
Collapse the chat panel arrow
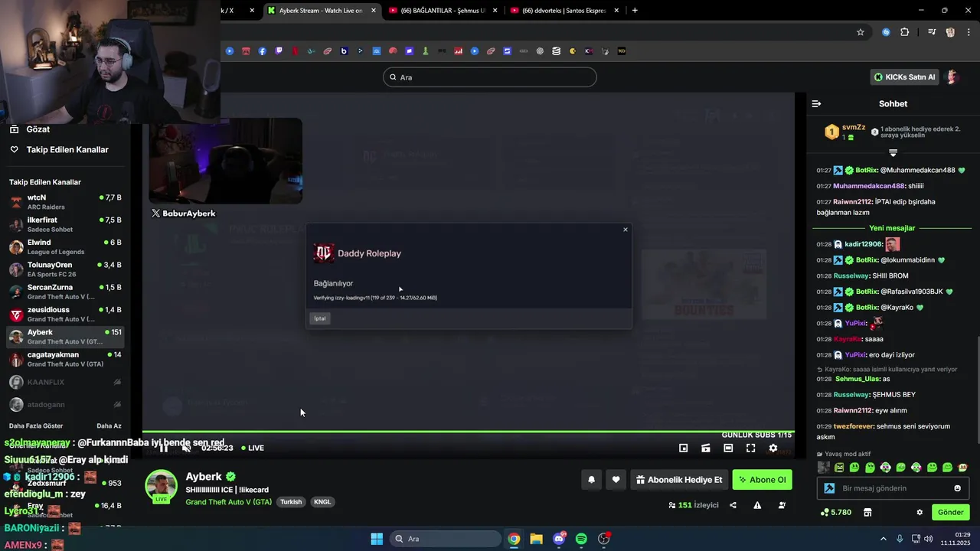(816, 103)
